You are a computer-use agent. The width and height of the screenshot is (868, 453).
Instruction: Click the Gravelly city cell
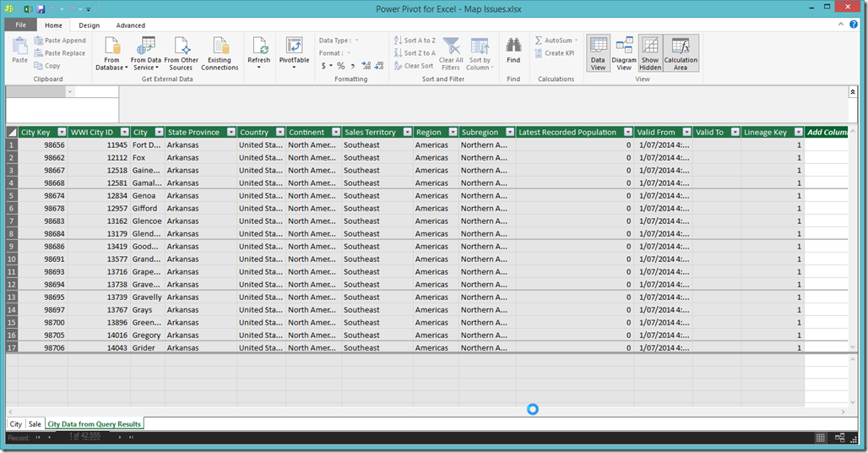147,297
